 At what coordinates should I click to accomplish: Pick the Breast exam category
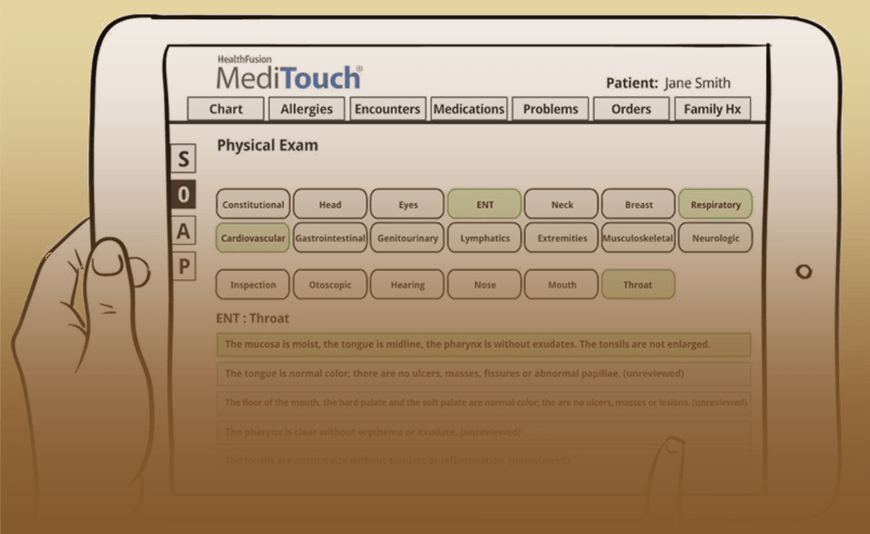pyautogui.click(x=639, y=204)
